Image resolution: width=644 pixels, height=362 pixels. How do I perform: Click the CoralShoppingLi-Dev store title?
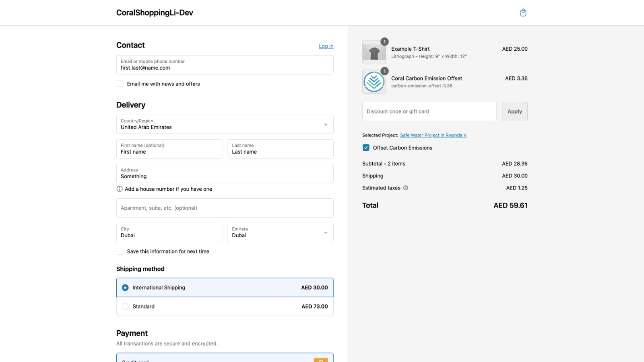tap(155, 12)
